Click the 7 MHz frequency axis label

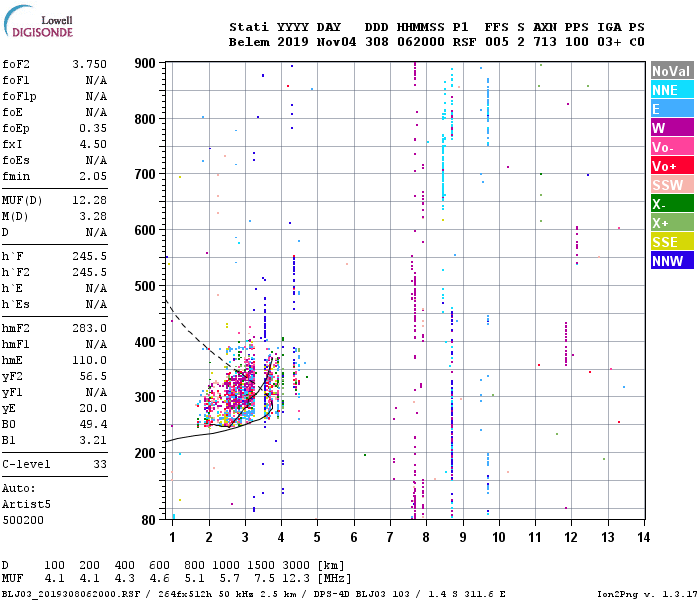(390, 537)
